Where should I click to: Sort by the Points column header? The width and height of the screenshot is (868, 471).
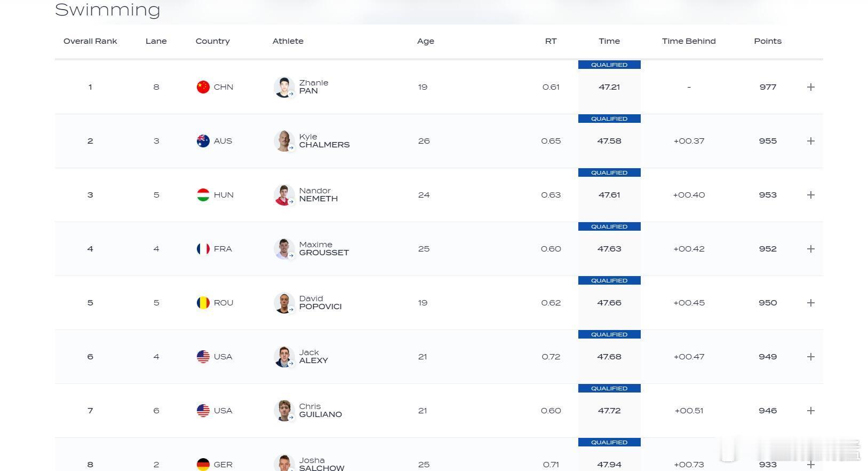coord(768,41)
